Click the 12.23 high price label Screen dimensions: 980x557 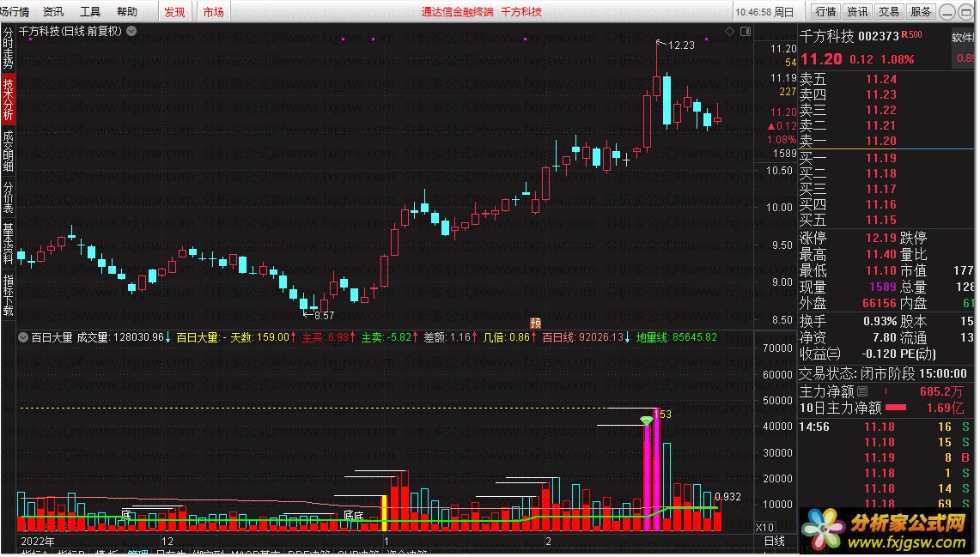click(x=681, y=45)
